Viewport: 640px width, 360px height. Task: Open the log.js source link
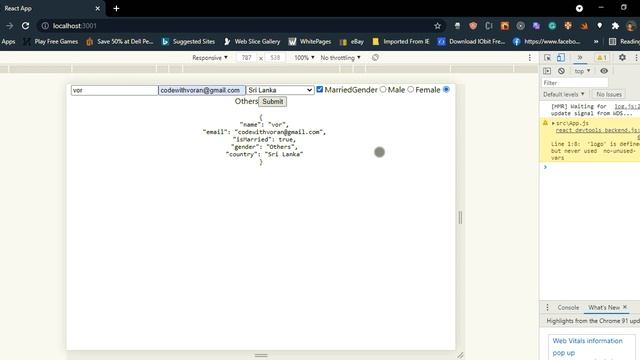tap(627, 106)
